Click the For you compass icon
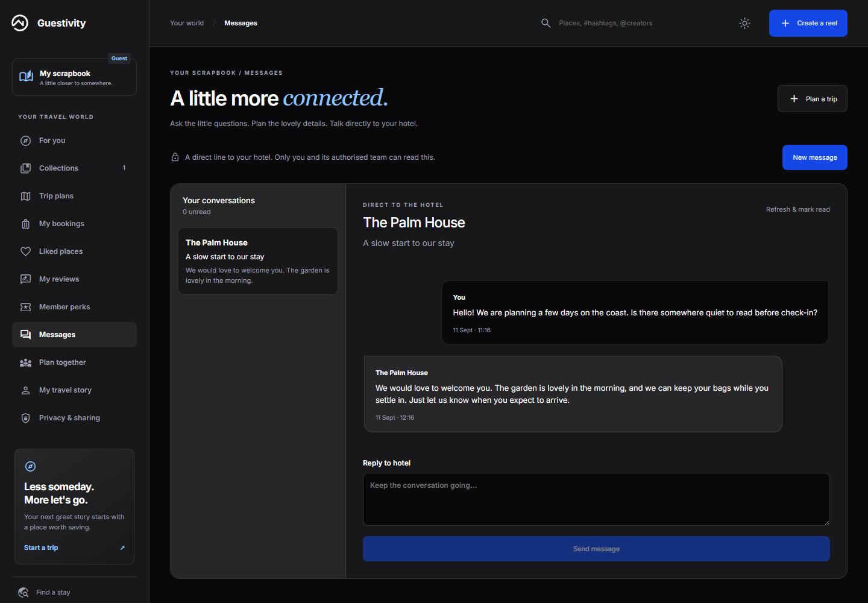Viewport: 868px width, 603px height. click(x=25, y=140)
